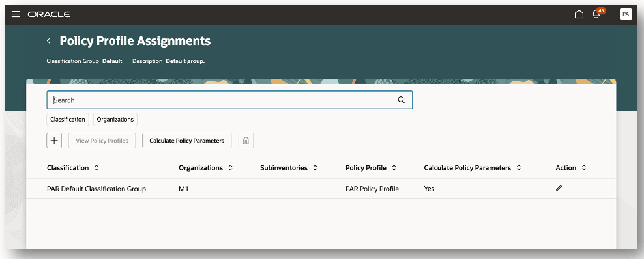The height and width of the screenshot is (259, 644).
Task: Open the Classification filter chip
Action: pyautogui.click(x=68, y=119)
